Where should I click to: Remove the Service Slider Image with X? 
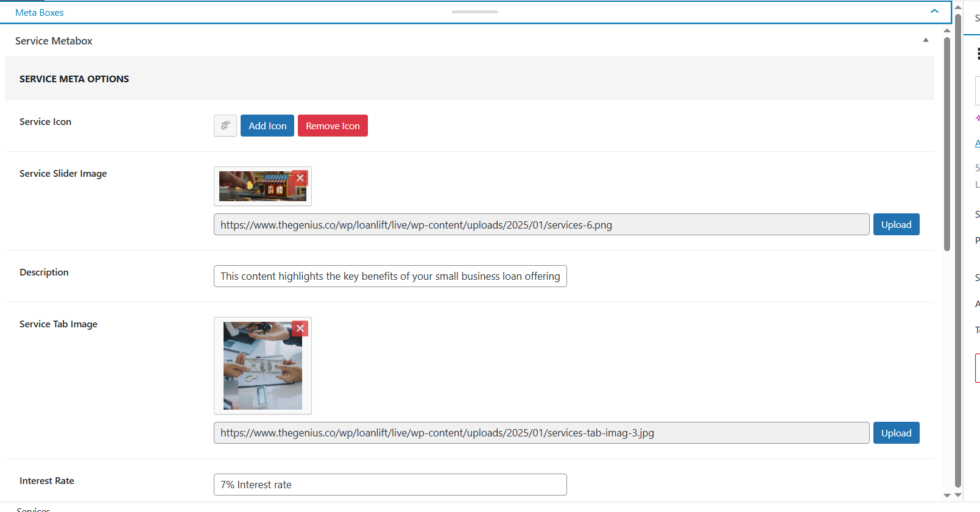coord(300,178)
